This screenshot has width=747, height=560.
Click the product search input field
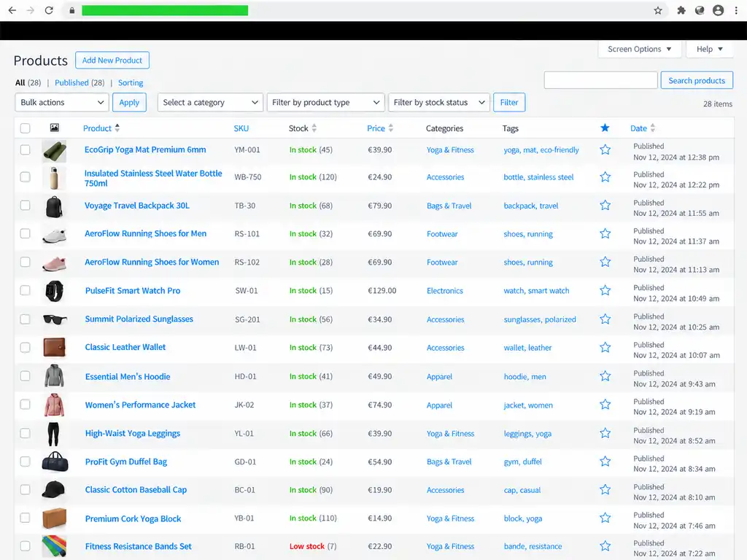coord(601,80)
